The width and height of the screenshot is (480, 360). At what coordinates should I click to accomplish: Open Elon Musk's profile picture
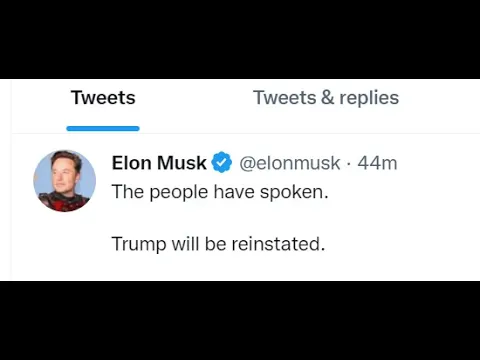64,181
